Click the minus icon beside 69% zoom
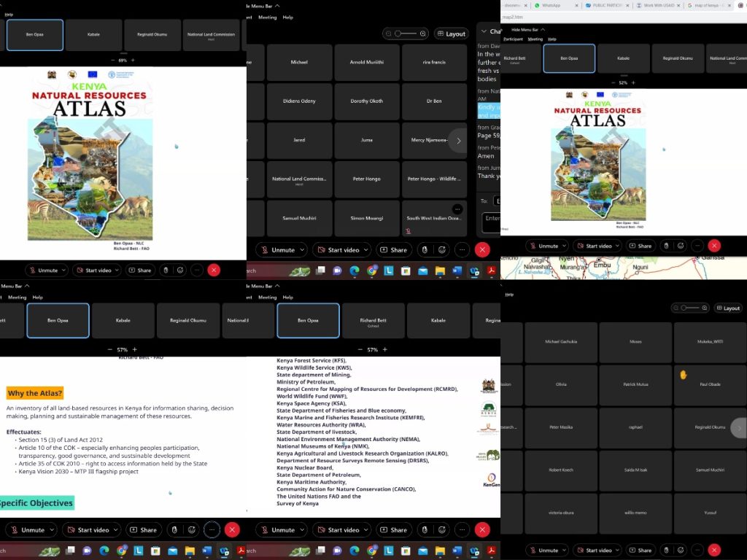Screen dimensions: 747x560 [112, 60]
